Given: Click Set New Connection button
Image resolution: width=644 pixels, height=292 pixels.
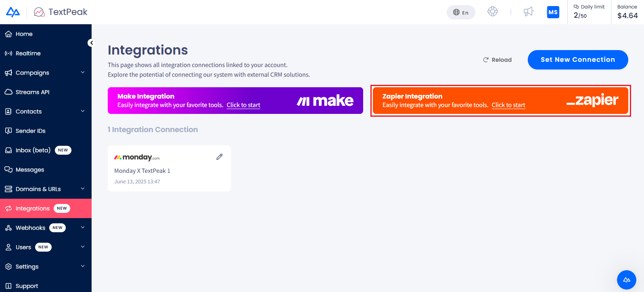Looking at the screenshot, I should click(x=578, y=60).
